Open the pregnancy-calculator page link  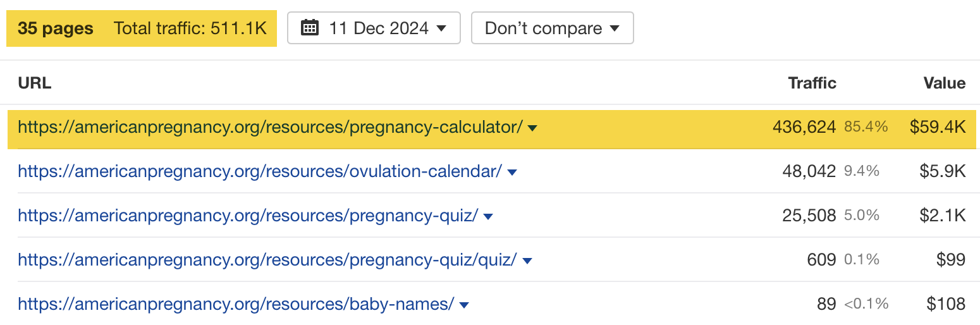tap(270, 127)
